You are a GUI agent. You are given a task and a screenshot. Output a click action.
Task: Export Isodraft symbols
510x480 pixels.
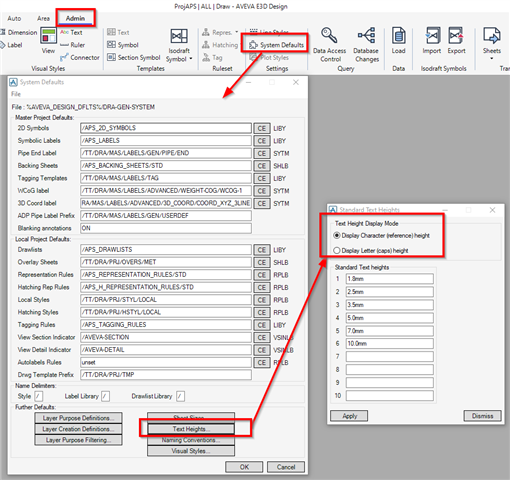(456, 40)
